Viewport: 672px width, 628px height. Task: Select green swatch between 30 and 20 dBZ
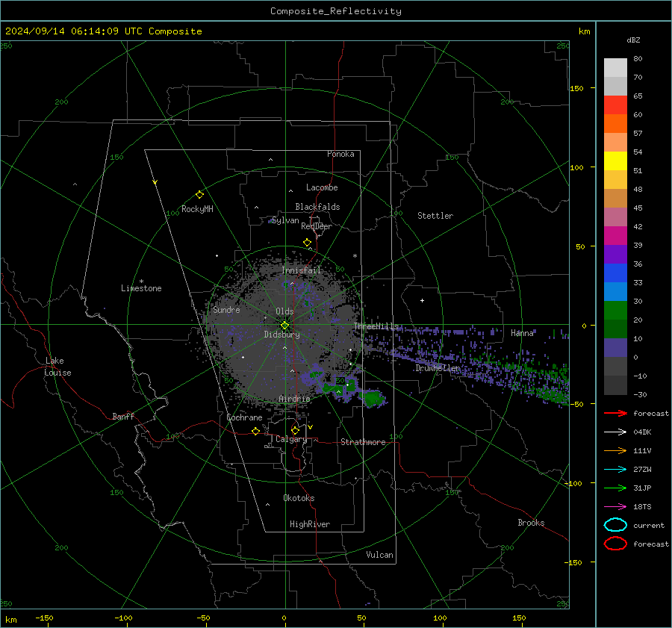[x=615, y=310]
